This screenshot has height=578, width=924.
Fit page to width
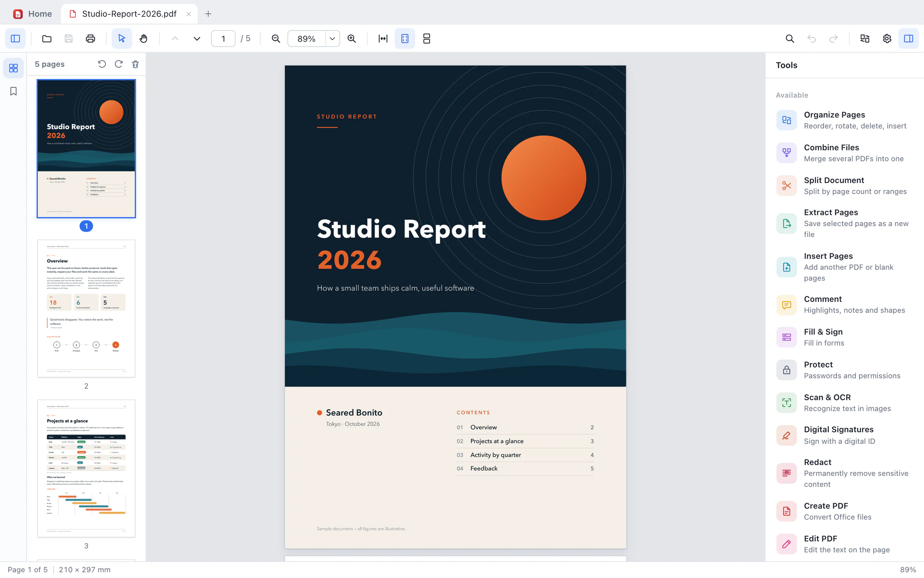[383, 39]
